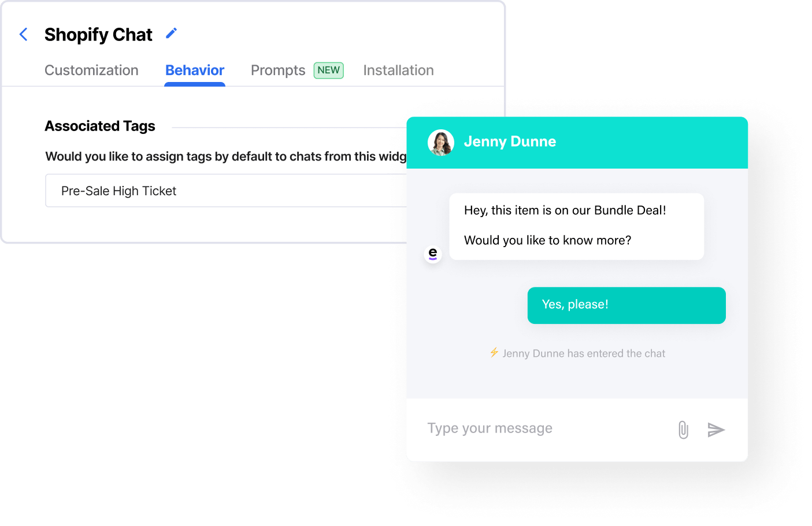Switch to the Customization tab

pos(91,70)
